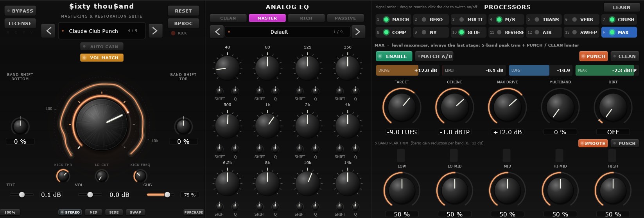Click the 1k EQ gain knob
644x218 pixels.
coord(267,126)
